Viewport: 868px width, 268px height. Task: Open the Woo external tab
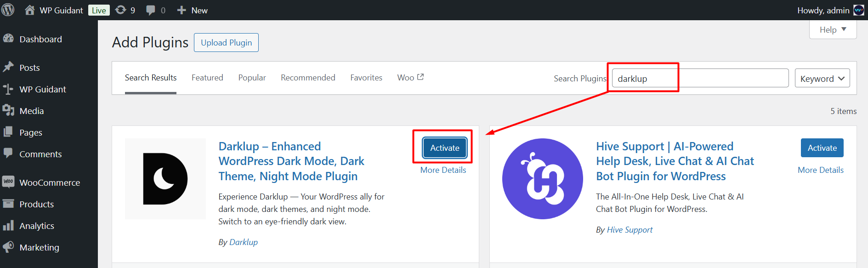click(410, 78)
